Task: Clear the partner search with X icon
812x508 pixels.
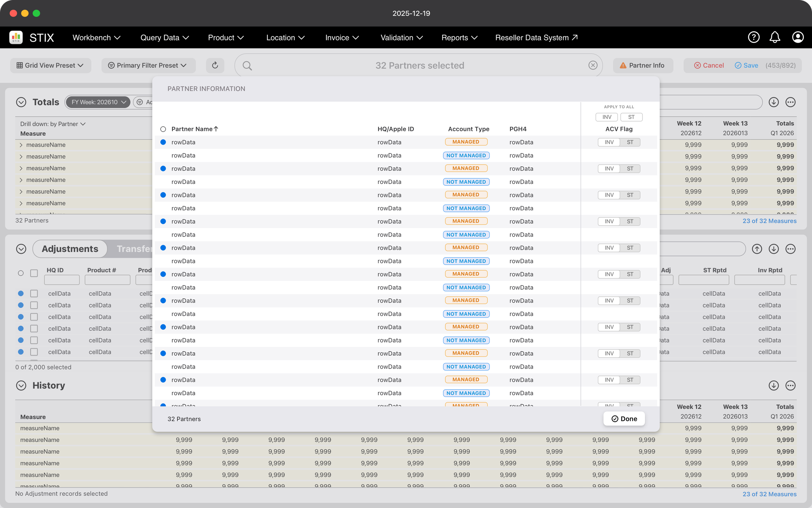Action: pyautogui.click(x=593, y=65)
